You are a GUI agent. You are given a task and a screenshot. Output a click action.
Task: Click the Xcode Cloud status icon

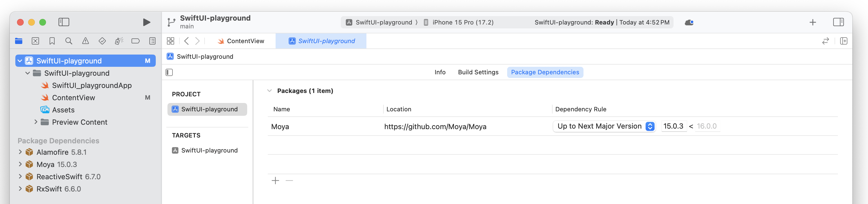(689, 23)
